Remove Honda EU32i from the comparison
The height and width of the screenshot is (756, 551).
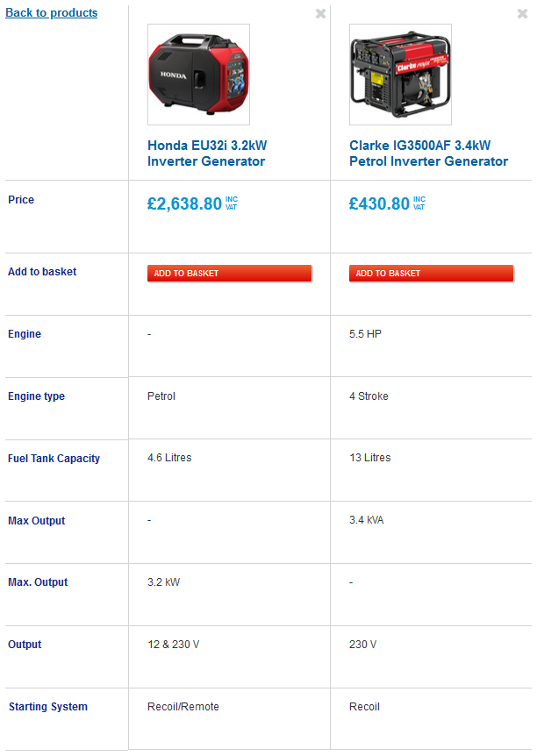[320, 14]
